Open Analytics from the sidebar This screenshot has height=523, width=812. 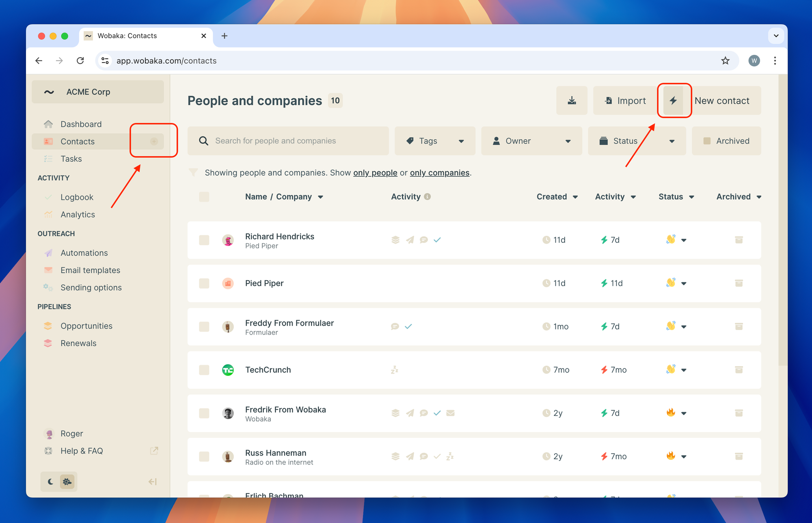[77, 214]
